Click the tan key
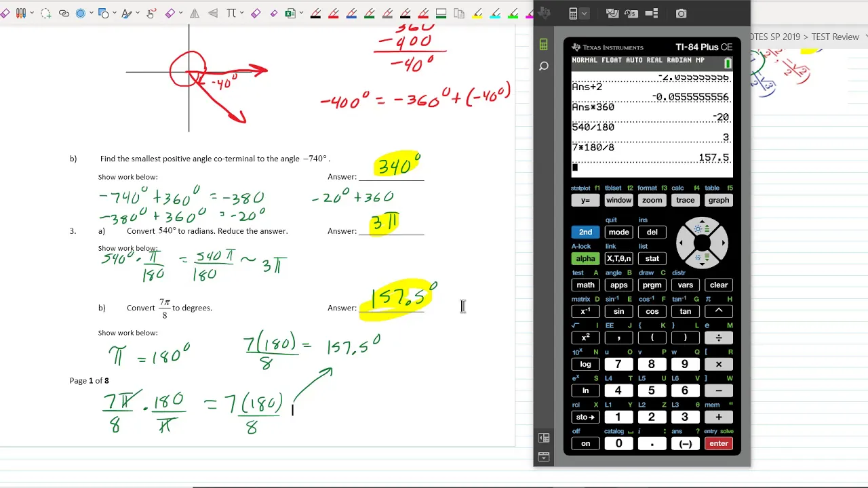This screenshot has width=868, height=488. 685,311
